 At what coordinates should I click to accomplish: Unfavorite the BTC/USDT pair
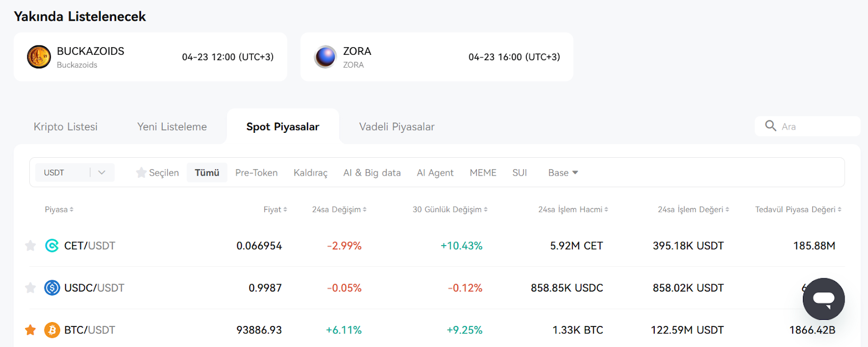coord(30,330)
